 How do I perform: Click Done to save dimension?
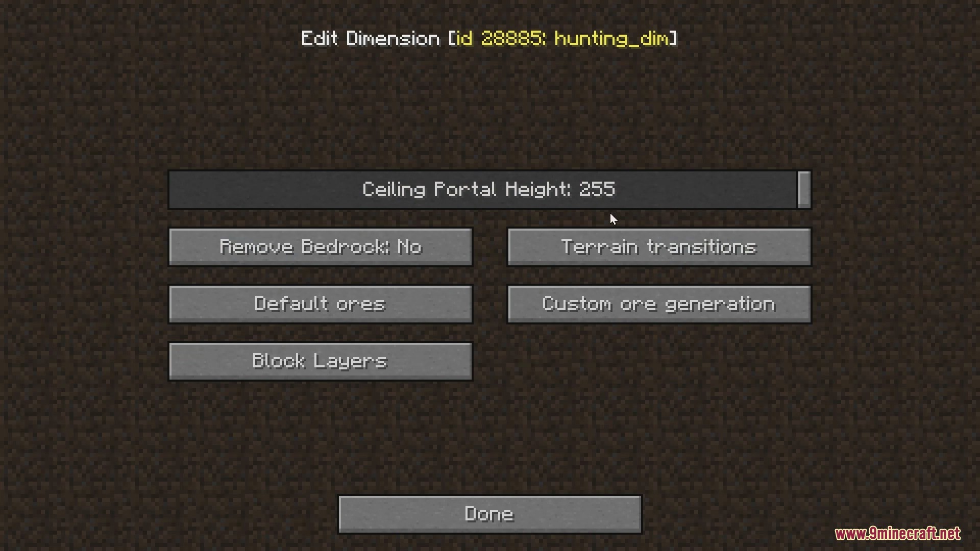tap(489, 513)
